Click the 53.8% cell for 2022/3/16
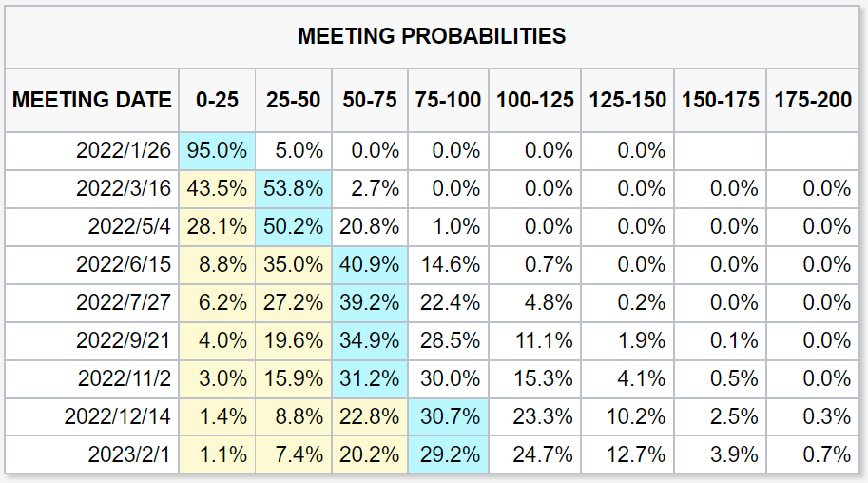Screen dimensions: 868x483 pos(294,189)
